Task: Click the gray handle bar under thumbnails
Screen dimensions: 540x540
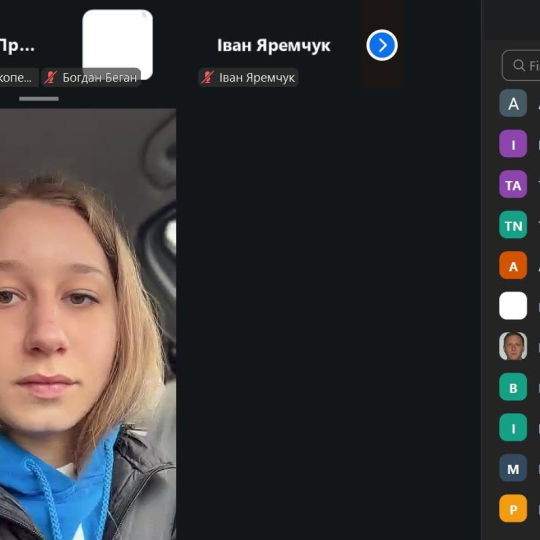Action: (x=39, y=99)
